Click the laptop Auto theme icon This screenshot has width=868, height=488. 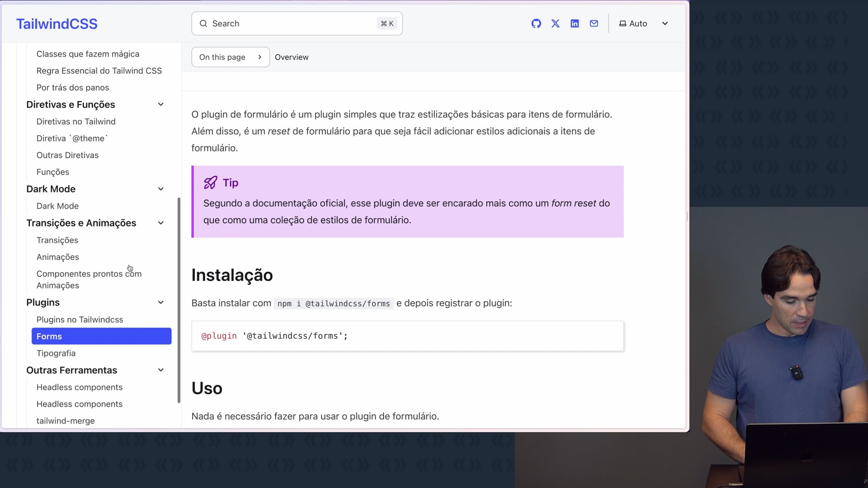[x=623, y=23]
